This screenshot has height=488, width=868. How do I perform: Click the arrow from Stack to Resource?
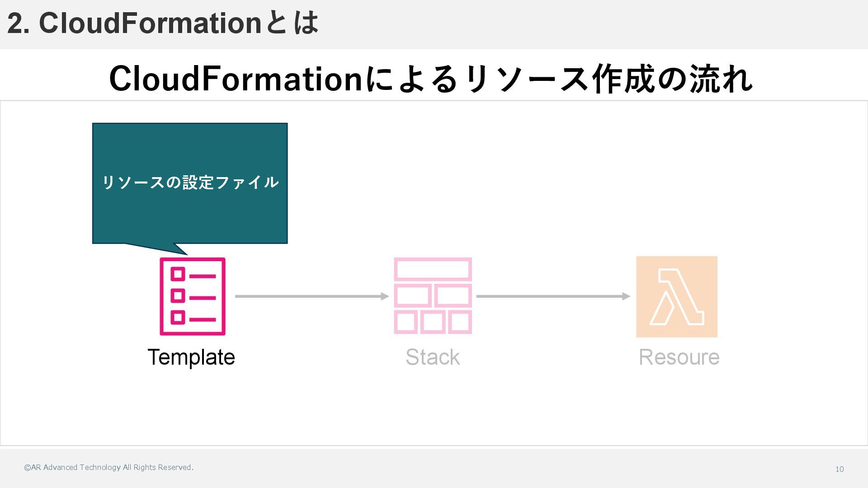pyautogui.click(x=553, y=296)
